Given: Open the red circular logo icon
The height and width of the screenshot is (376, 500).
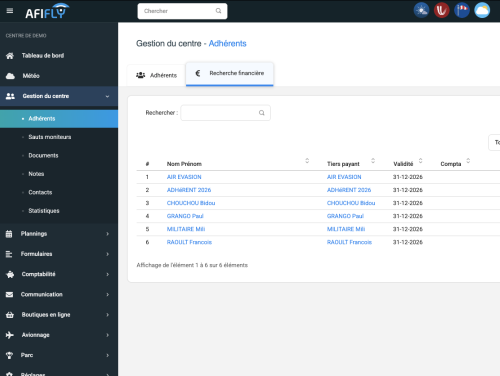Looking at the screenshot, I should [x=442, y=10].
